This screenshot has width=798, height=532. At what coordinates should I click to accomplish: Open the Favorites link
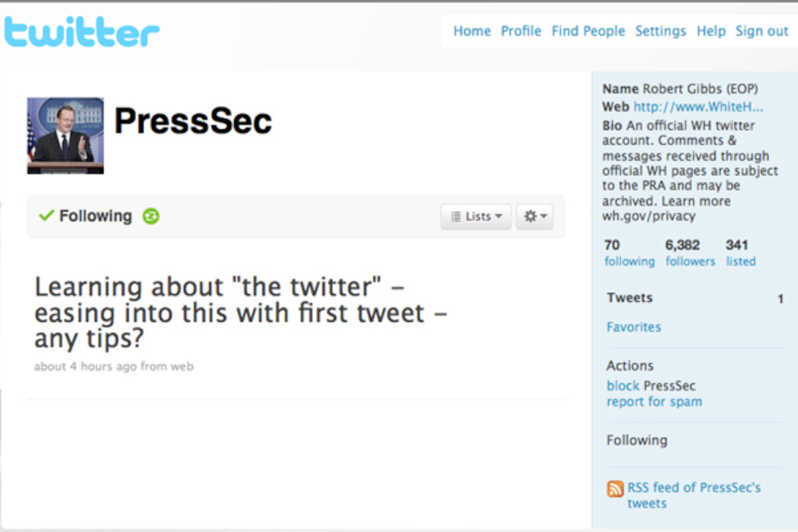(634, 327)
